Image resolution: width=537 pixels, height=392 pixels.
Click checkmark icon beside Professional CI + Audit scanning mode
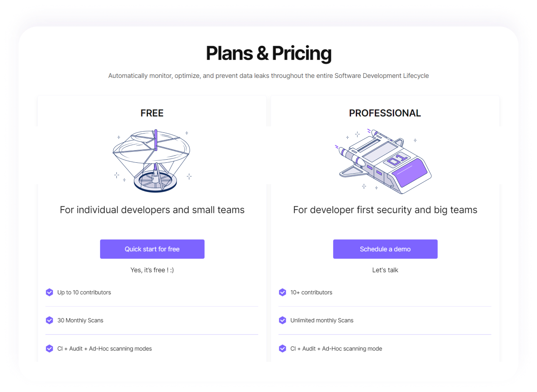[283, 348]
